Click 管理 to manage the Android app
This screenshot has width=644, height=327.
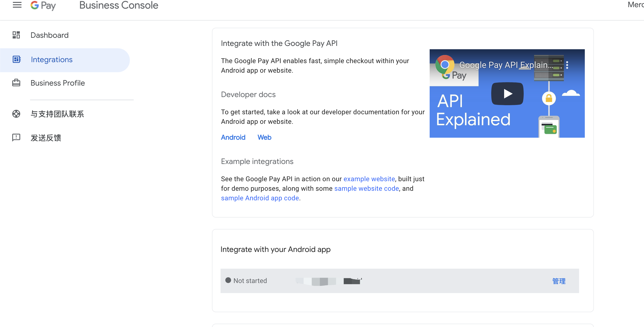click(559, 281)
